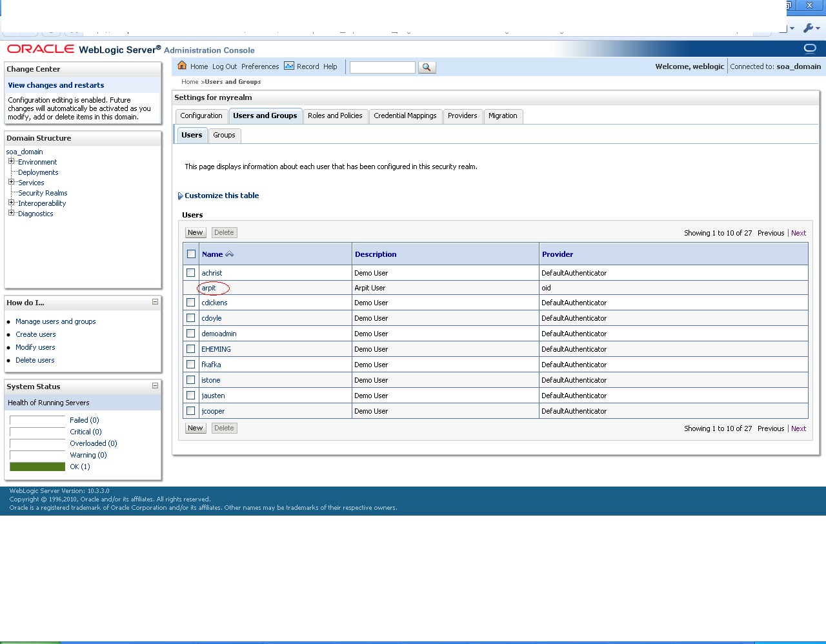Screen dimensions: 826x644
Task: Check the cdoyle user checkbox
Action: pyautogui.click(x=190, y=317)
